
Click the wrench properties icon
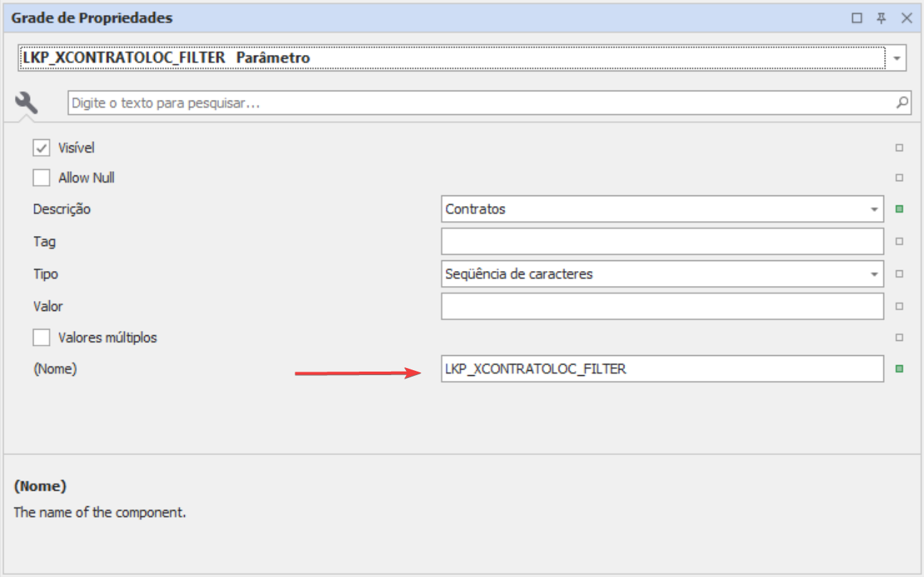coord(26,103)
